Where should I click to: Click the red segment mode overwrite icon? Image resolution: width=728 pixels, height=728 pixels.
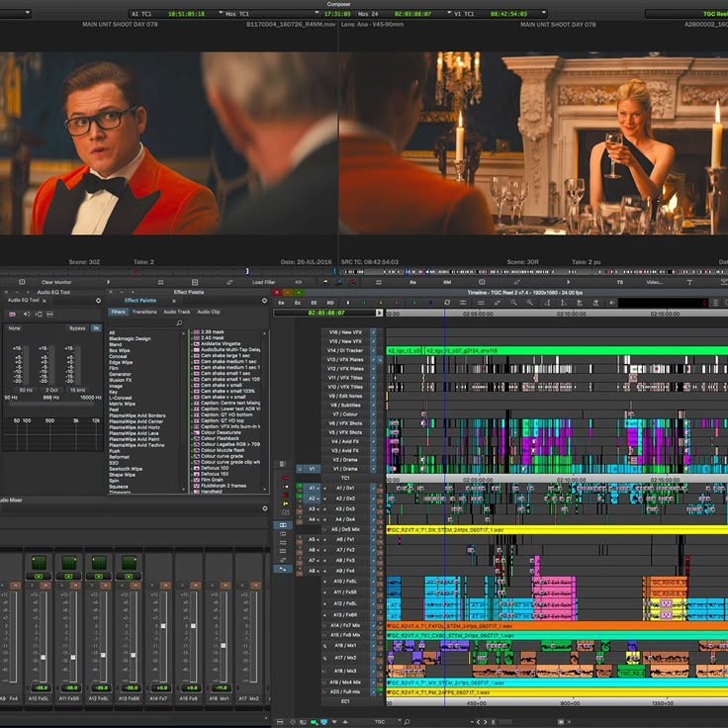tap(285, 478)
